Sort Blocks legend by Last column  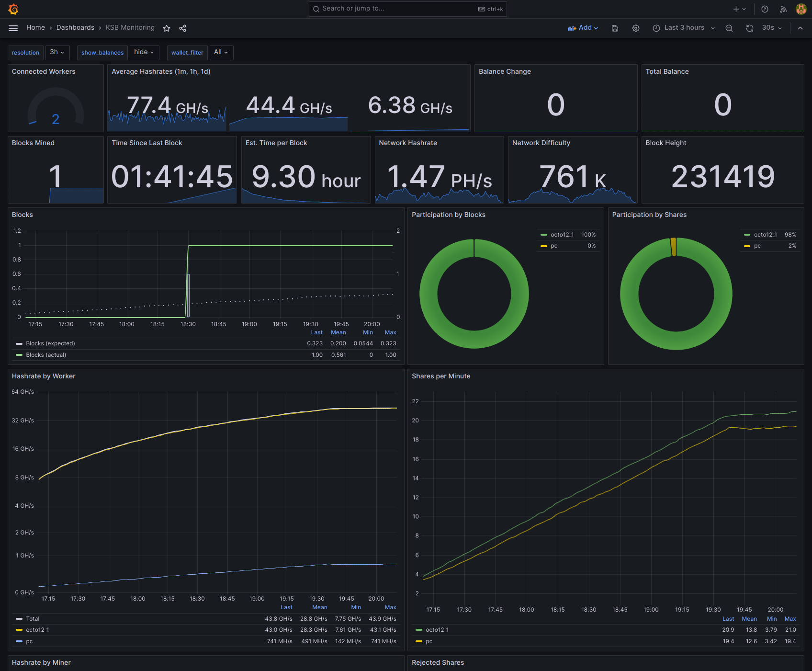[x=316, y=332]
